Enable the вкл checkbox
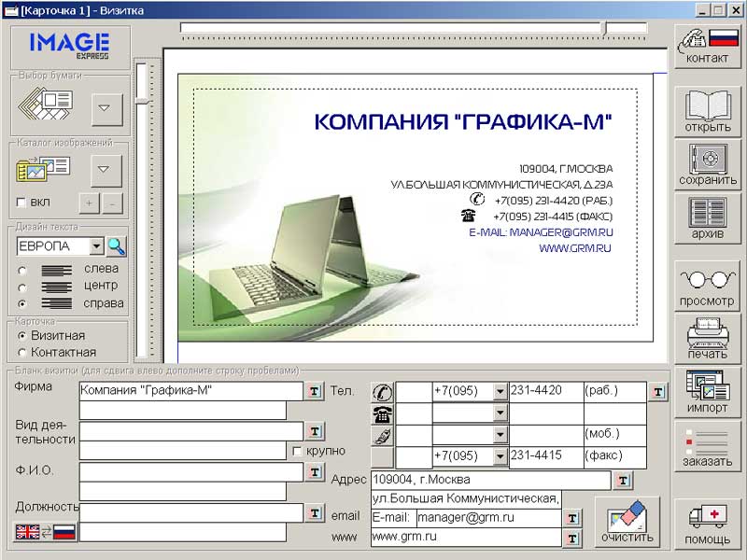The image size is (747, 560). tap(21, 203)
